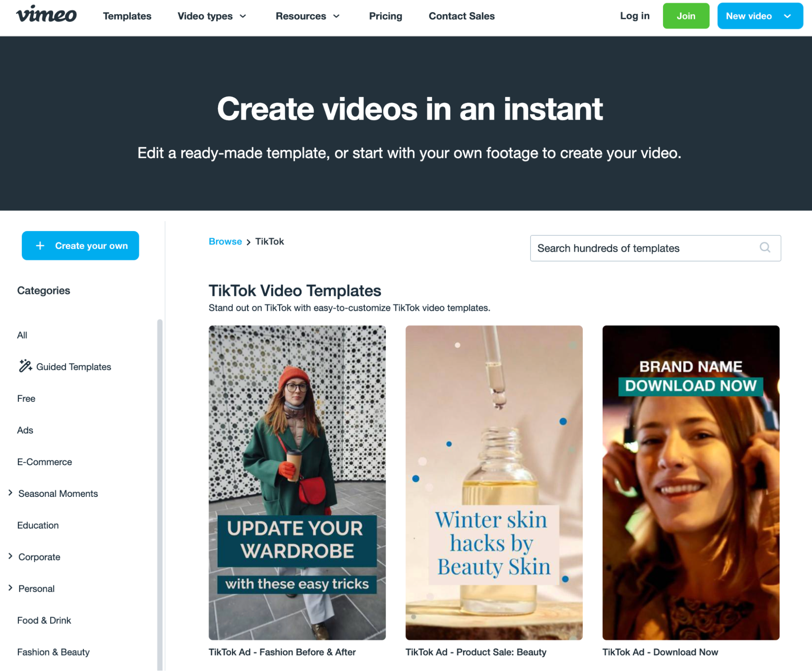The image size is (812, 671).
Task: Open the Winter skin hacks template thumbnail
Action: point(494,482)
